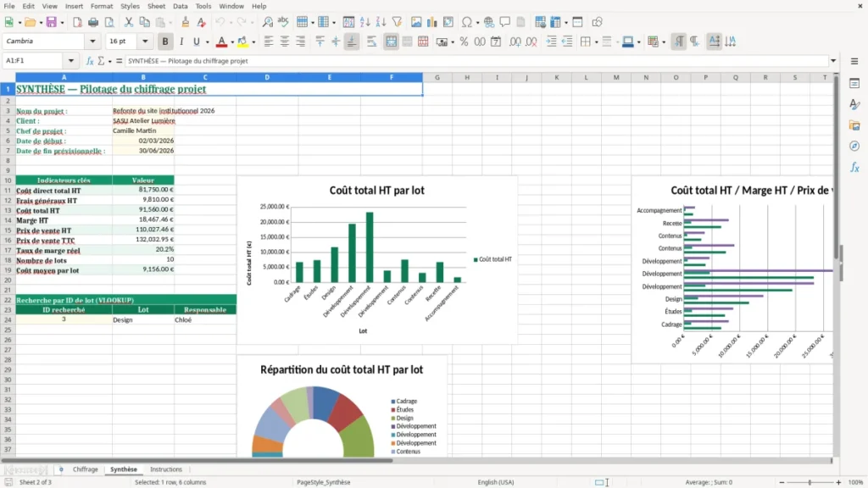
Task: Open the sidebar Gallery icon
Action: [854, 125]
